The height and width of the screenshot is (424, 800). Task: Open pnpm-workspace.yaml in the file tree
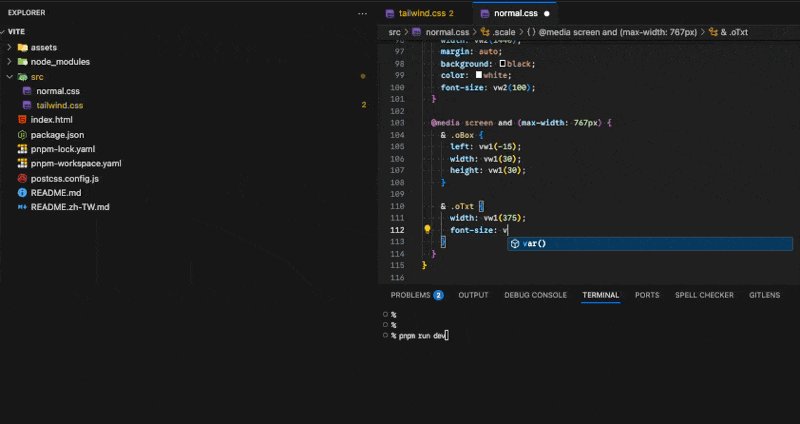tap(76, 164)
